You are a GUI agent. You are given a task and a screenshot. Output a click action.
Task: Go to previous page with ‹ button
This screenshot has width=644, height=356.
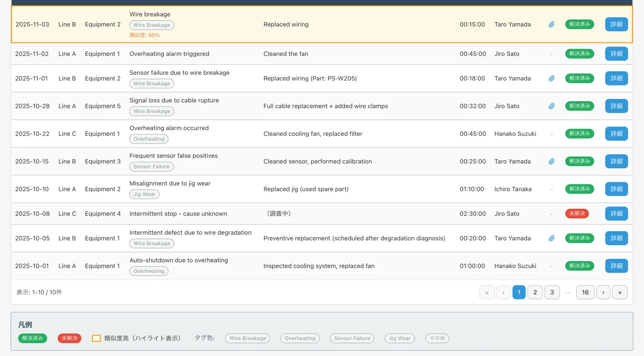click(x=503, y=292)
